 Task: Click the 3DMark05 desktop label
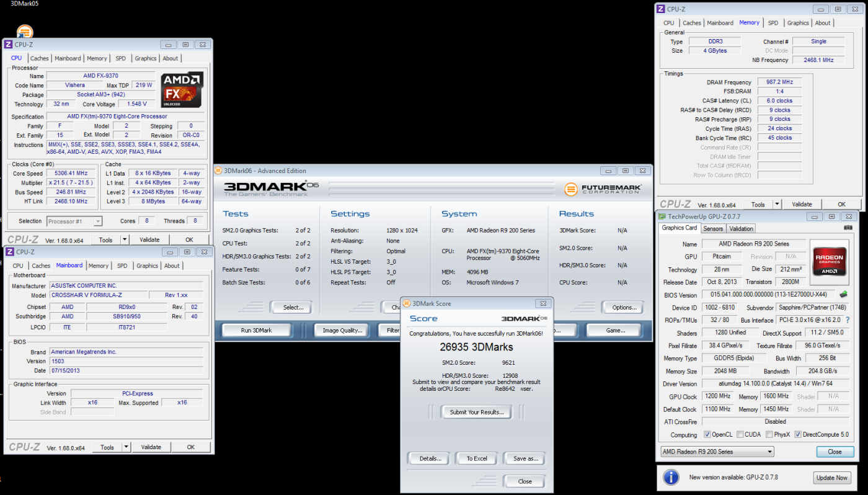tap(25, 3)
